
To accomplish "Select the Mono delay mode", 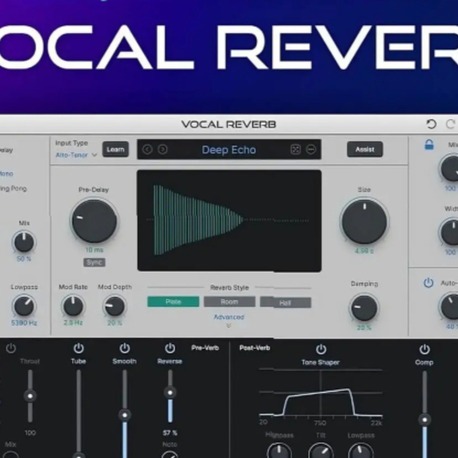I will (6, 174).
